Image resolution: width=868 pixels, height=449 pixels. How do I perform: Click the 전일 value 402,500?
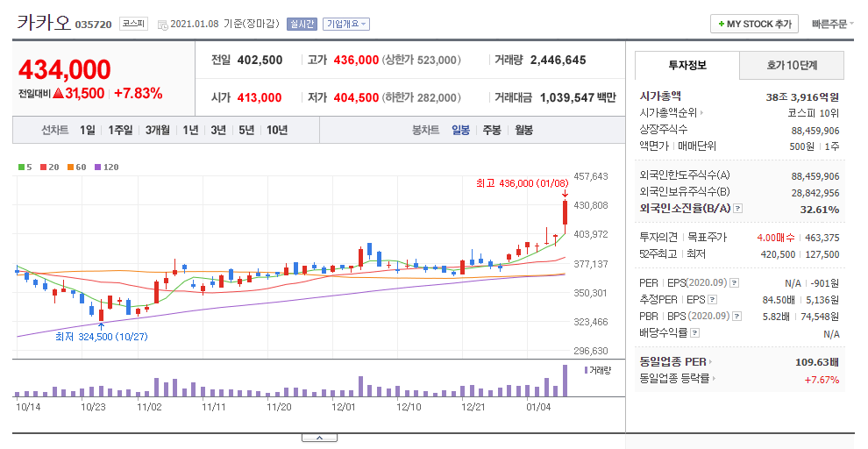(x=260, y=60)
